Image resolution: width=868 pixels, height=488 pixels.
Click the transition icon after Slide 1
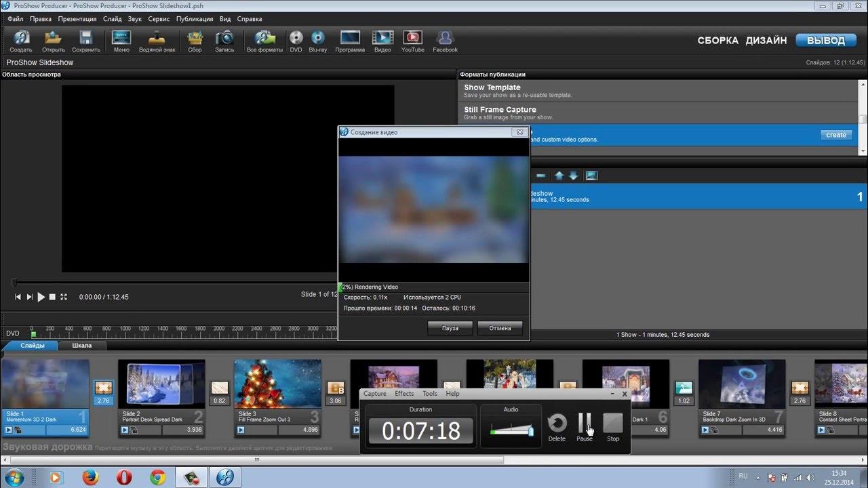click(103, 388)
